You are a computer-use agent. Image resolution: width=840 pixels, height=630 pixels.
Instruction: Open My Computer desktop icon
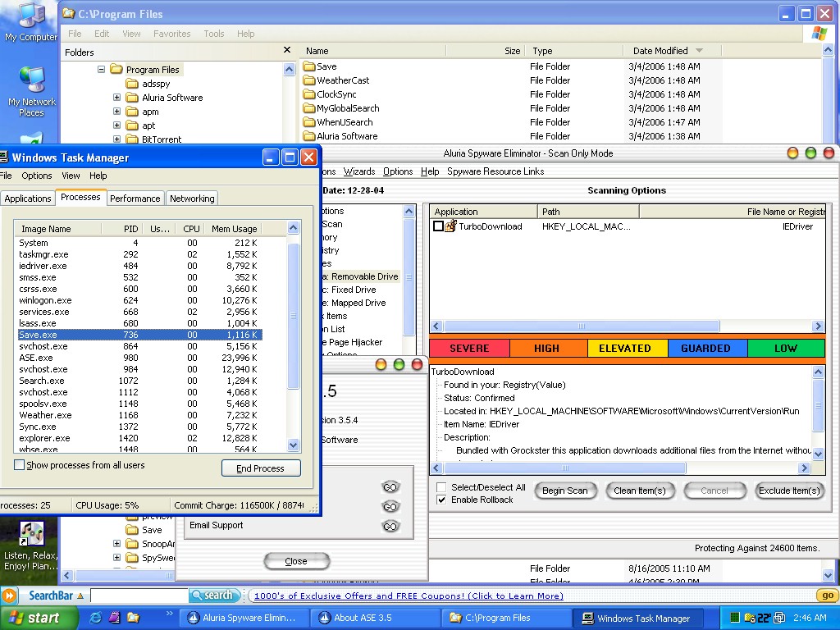(x=30, y=21)
